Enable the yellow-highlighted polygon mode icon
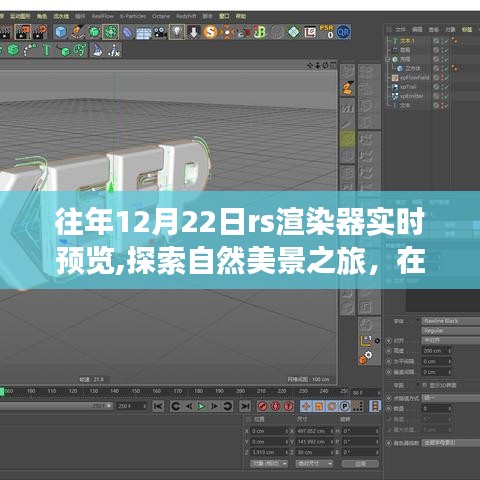The width and height of the screenshot is (480, 480). tap(347, 139)
